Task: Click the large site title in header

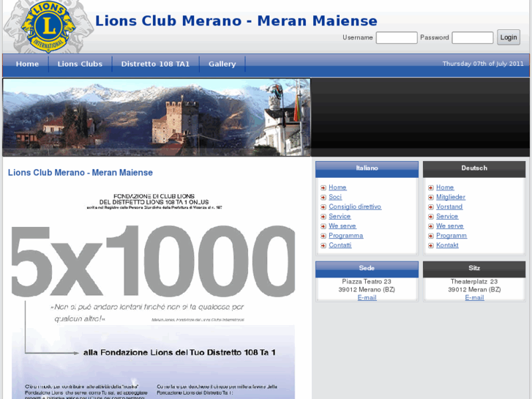Action: pyautogui.click(x=236, y=20)
